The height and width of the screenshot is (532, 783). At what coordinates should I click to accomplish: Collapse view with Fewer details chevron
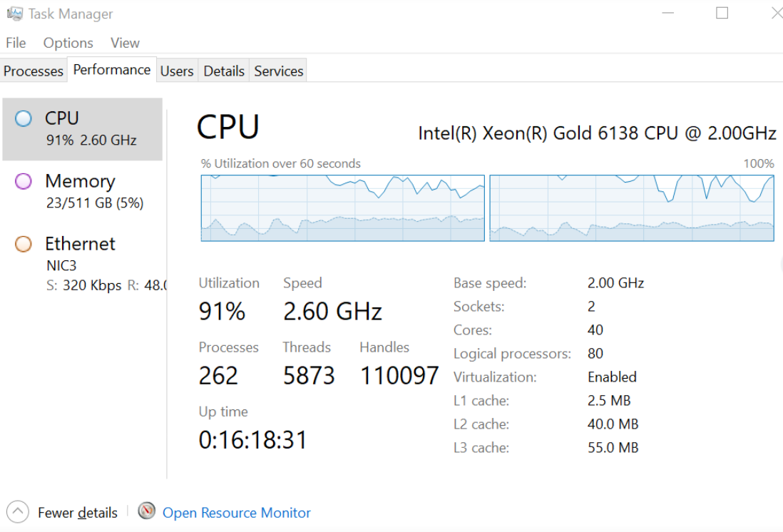pos(18,512)
